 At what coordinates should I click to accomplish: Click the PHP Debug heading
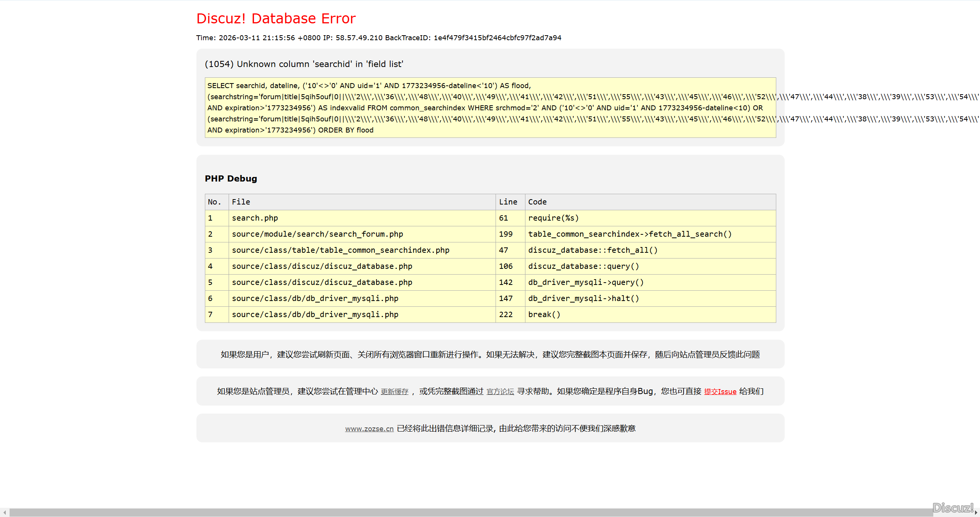pos(231,178)
